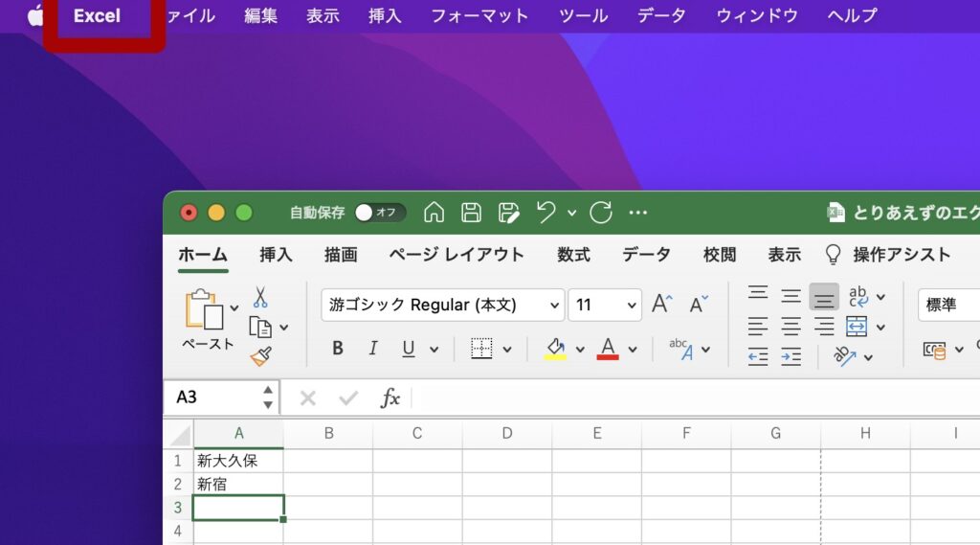Switch to the 描画 ribbon tab
The image size is (980, 545).
(x=341, y=255)
